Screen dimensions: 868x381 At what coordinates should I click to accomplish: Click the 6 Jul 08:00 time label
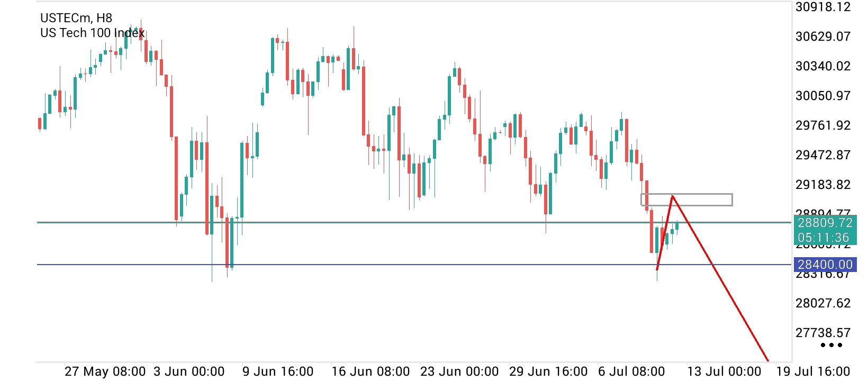tap(631, 371)
